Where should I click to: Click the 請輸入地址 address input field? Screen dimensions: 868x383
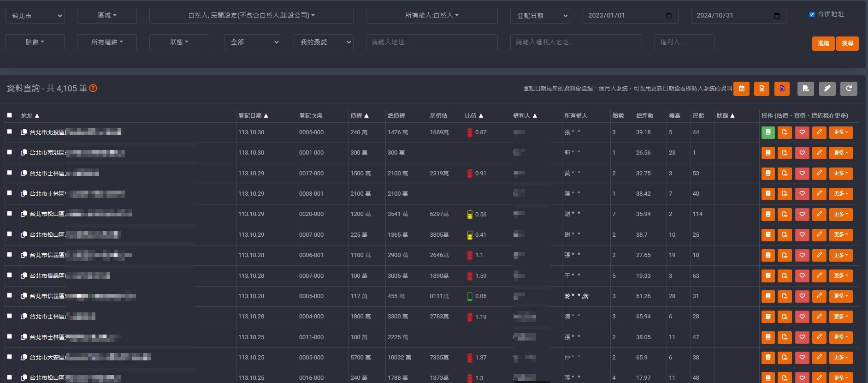click(x=431, y=42)
